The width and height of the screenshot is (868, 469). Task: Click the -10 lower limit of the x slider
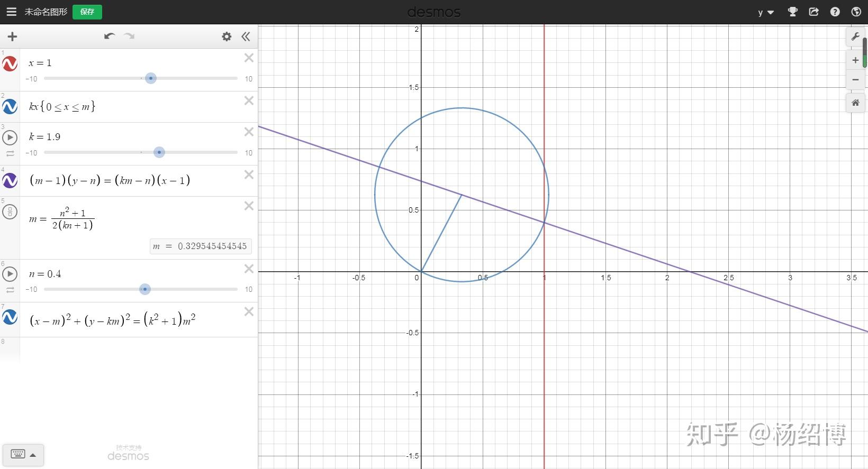pyautogui.click(x=31, y=79)
